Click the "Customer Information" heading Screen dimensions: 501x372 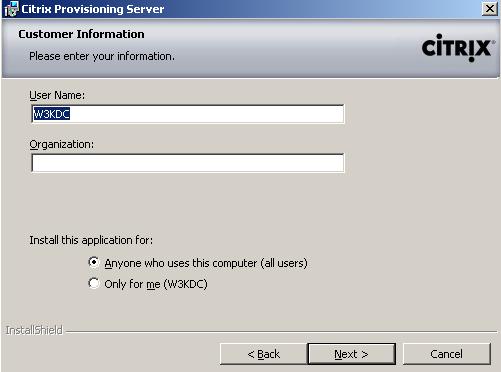point(81,34)
